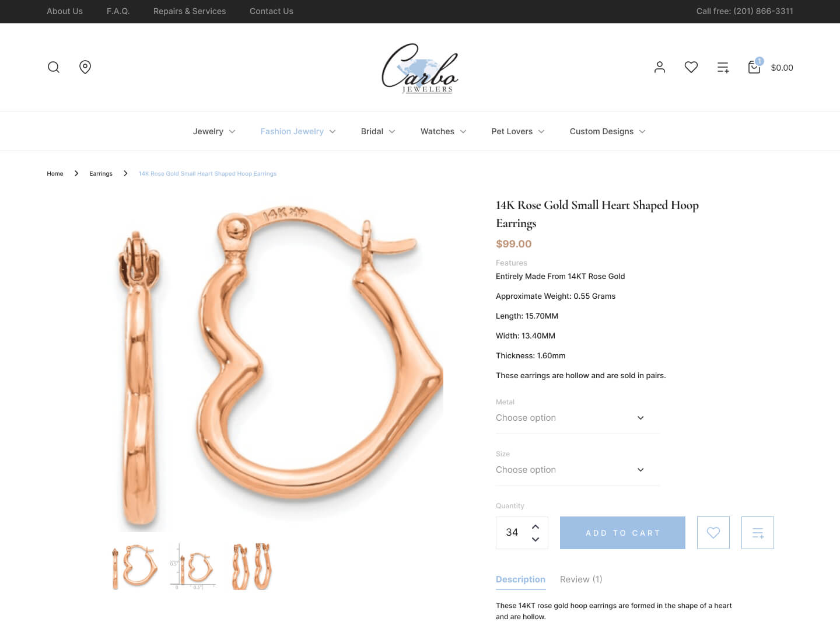Increase quantity with up arrow
Screen dimensions: 840x625
(x=535, y=526)
